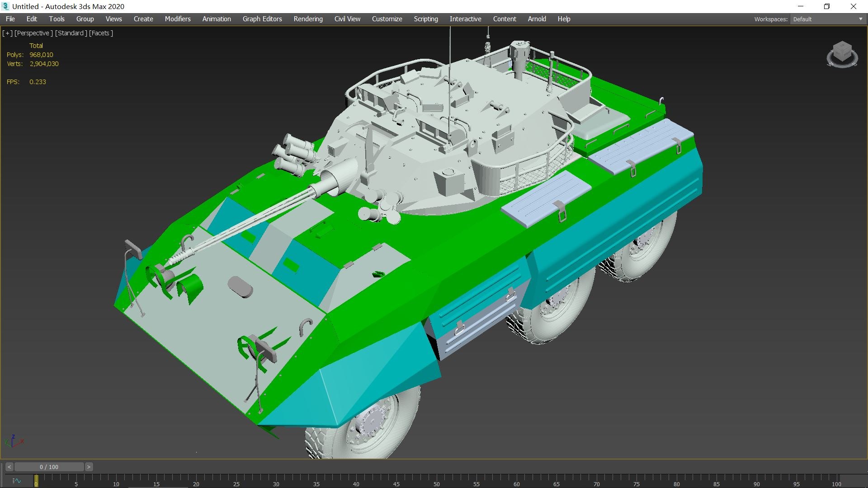Click the Verts count 2,904,030 statistic
The width and height of the screenshot is (868, 488).
[44, 64]
